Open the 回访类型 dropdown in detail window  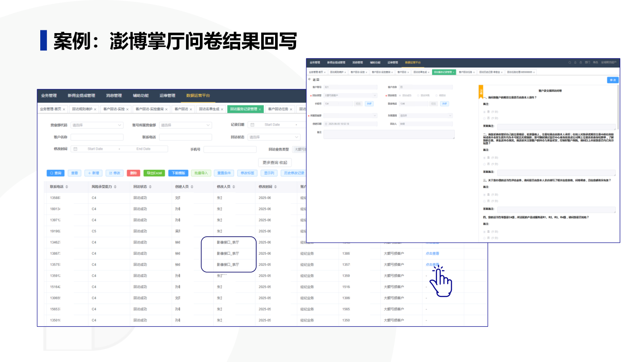pos(351,95)
